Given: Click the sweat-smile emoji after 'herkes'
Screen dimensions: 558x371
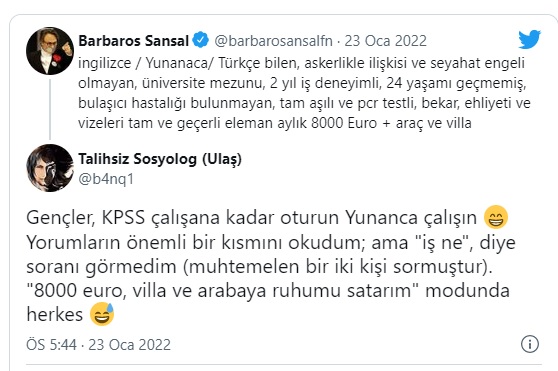Looking at the screenshot, I should (x=102, y=314).
